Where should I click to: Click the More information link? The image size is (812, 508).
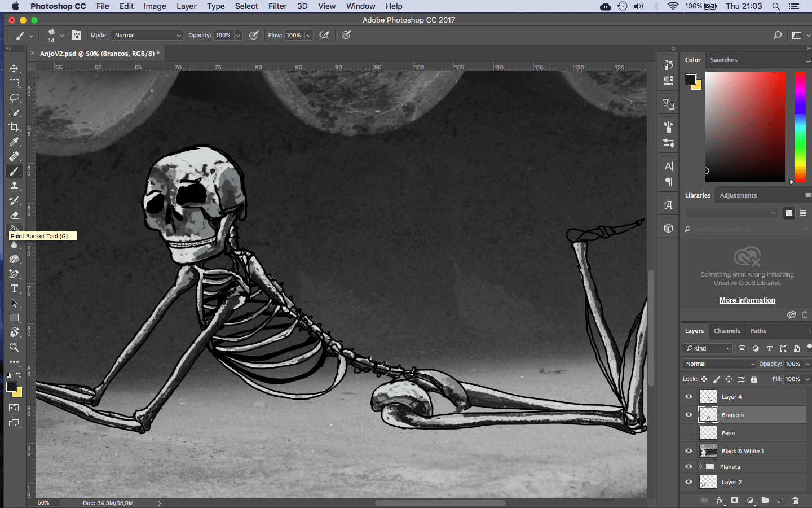click(747, 300)
